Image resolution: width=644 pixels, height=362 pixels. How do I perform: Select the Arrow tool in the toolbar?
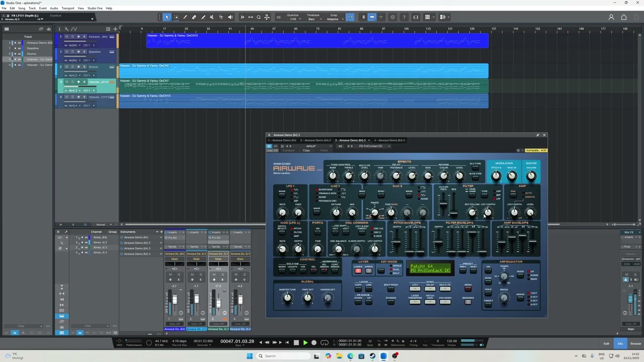pyautogui.click(x=167, y=17)
